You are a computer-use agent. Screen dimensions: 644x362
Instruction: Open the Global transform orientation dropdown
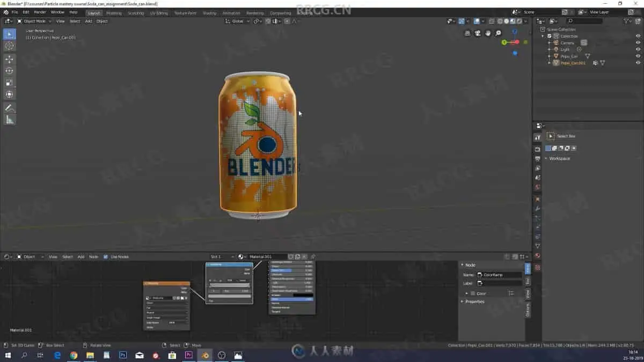tap(238, 21)
